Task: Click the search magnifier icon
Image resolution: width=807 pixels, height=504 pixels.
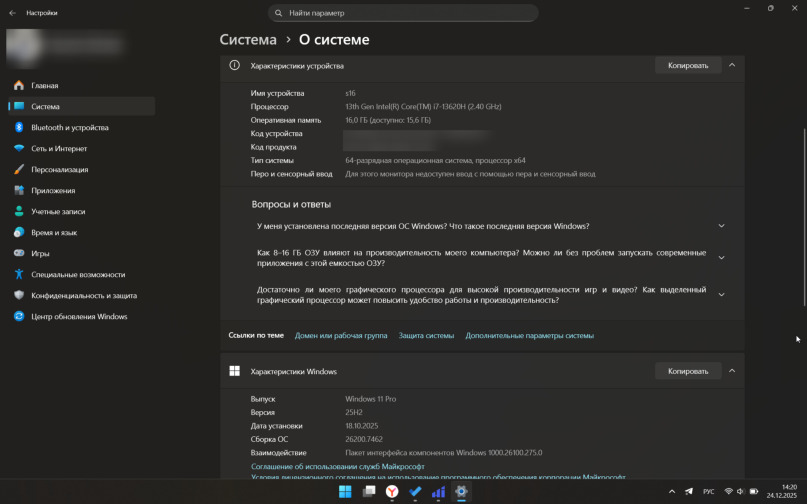Action: click(278, 13)
